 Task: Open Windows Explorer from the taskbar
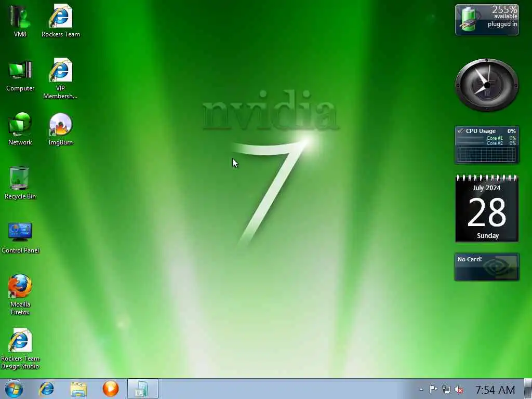point(79,389)
